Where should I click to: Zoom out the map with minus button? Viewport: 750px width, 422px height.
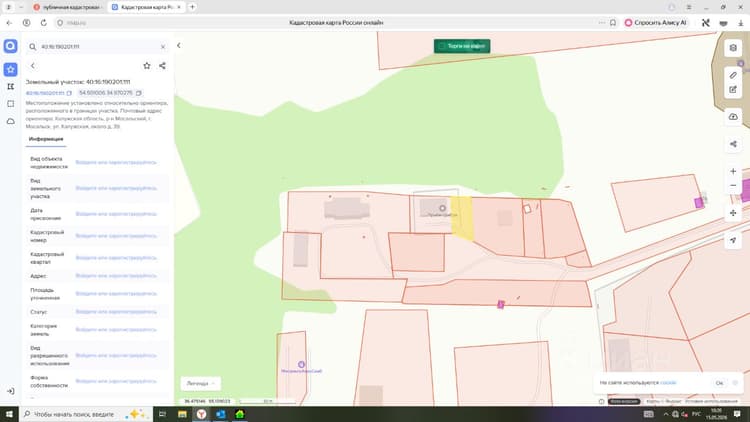pos(733,186)
